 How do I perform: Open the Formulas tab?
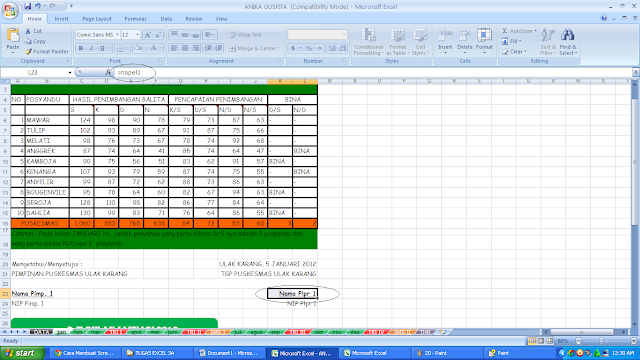(136, 19)
